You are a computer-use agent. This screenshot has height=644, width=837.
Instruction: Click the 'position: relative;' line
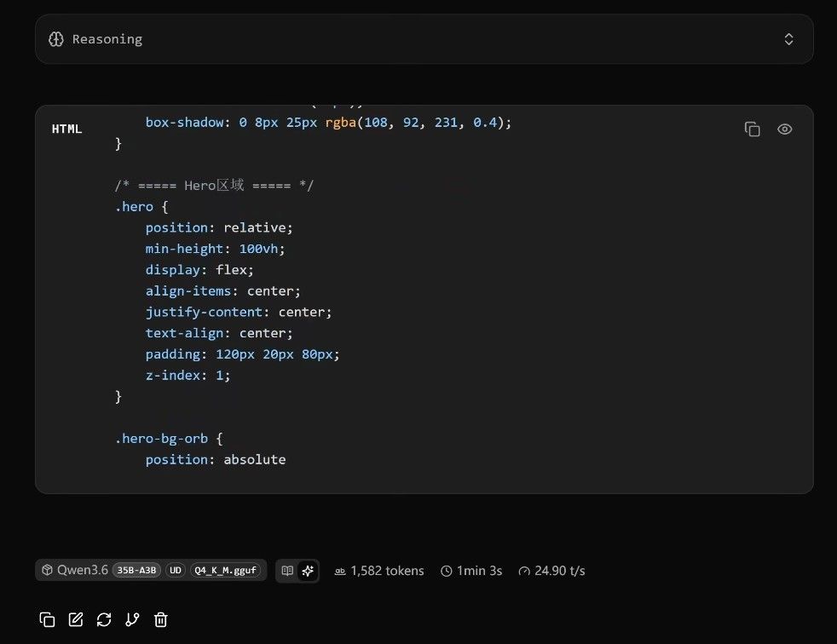point(219,227)
